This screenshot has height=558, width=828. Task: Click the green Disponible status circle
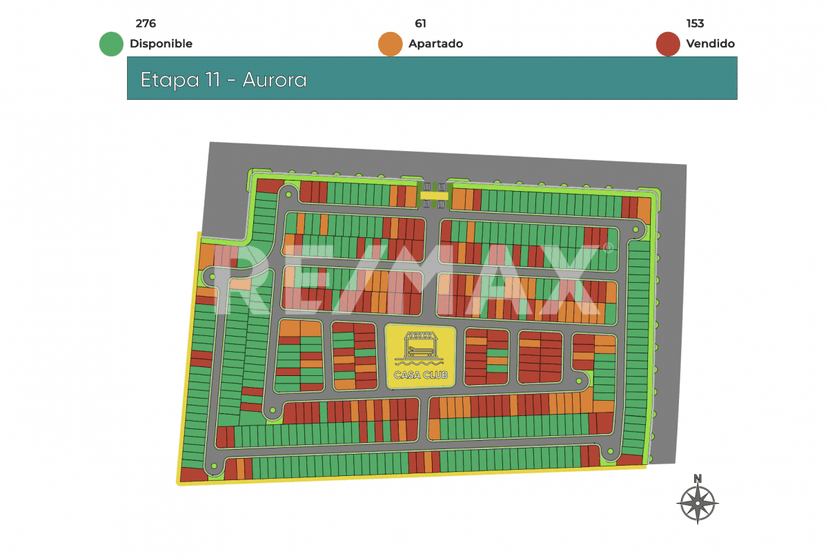[111, 44]
